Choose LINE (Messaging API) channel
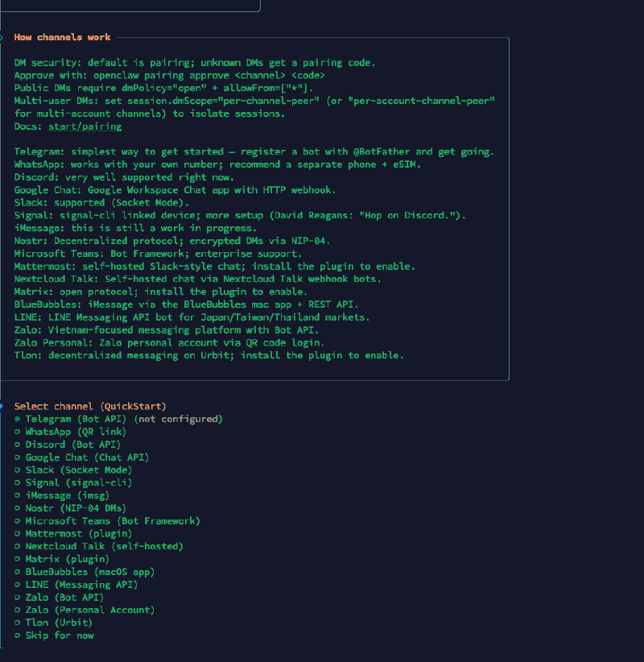Screen dimensions: 644x662 pos(18,585)
